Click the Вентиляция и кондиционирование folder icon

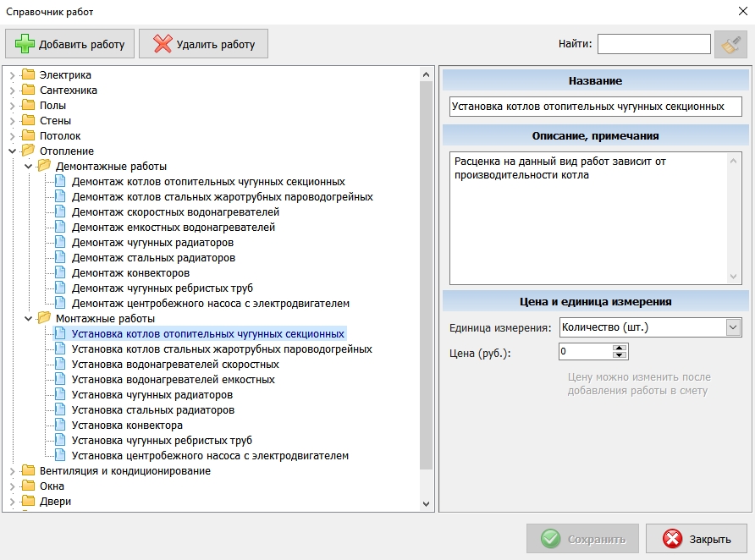[x=28, y=471]
